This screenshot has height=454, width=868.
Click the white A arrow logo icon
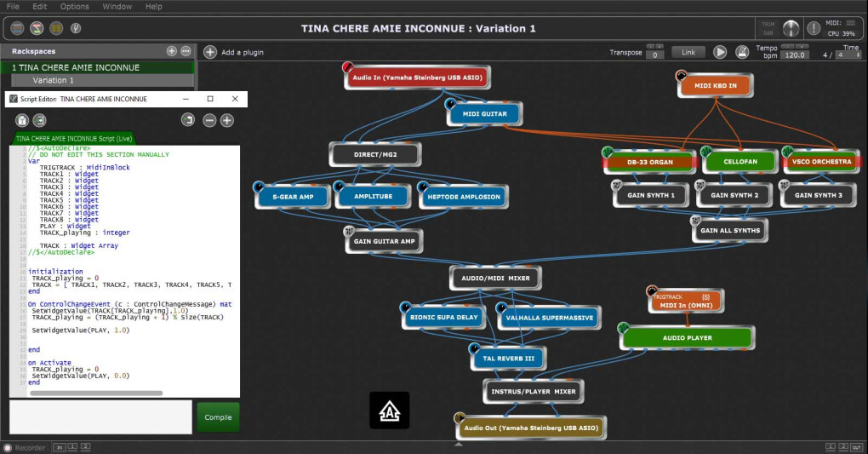(389, 411)
